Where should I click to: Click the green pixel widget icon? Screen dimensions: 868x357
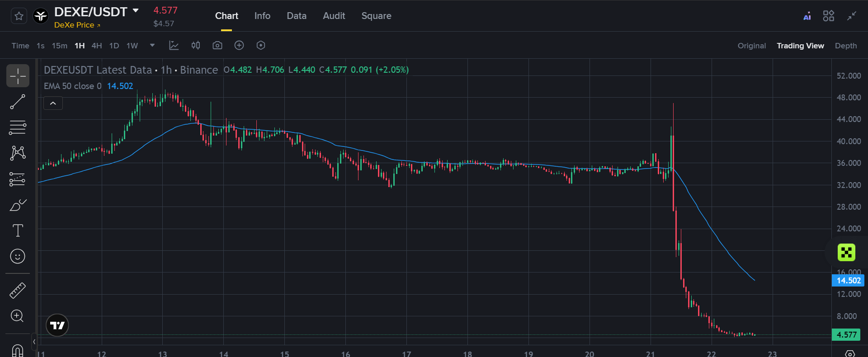click(x=846, y=253)
